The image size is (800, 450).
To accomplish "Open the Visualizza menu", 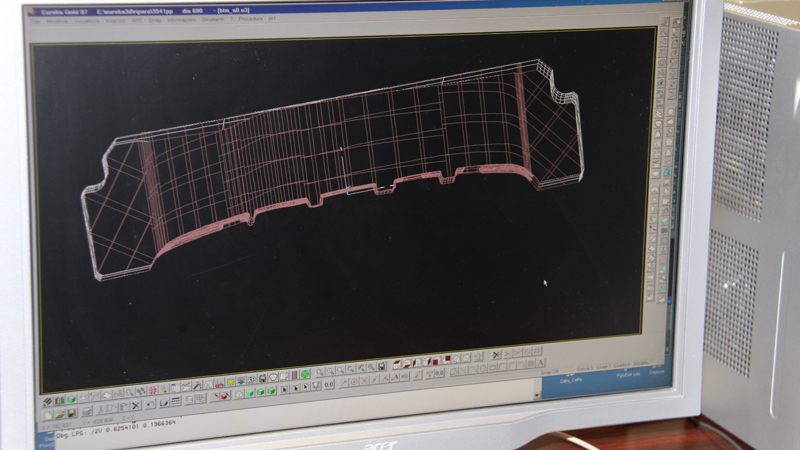I will point(87,21).
